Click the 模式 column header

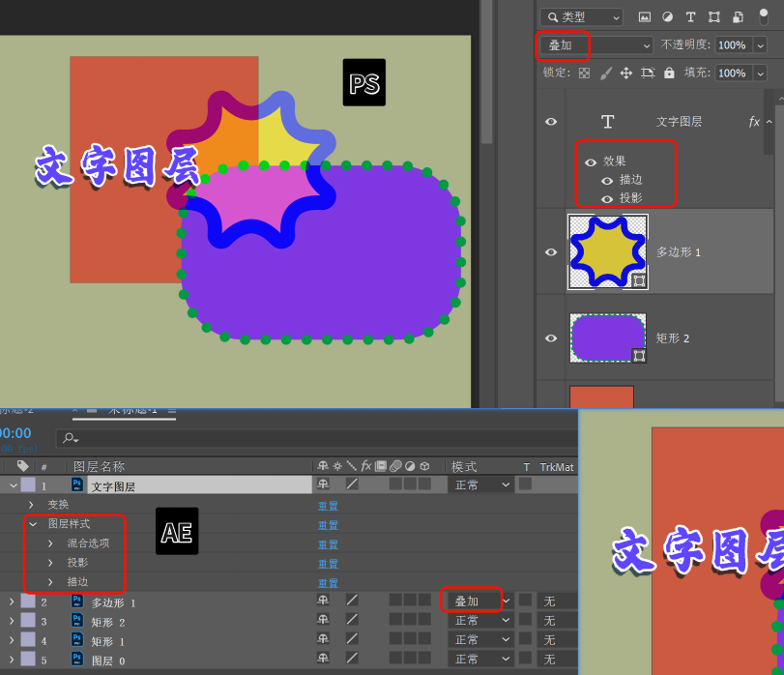pyautogui.click(x=464, y=466)
